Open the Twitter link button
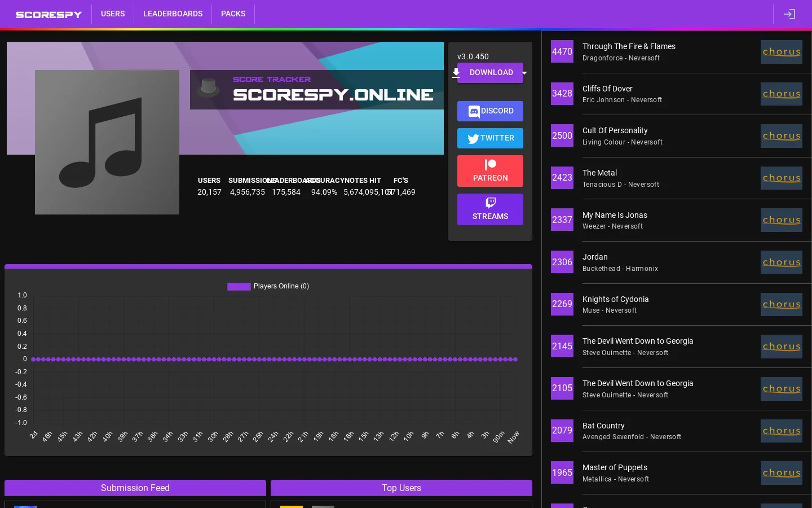The image size is (812, 508). click(x=490, y=138)
